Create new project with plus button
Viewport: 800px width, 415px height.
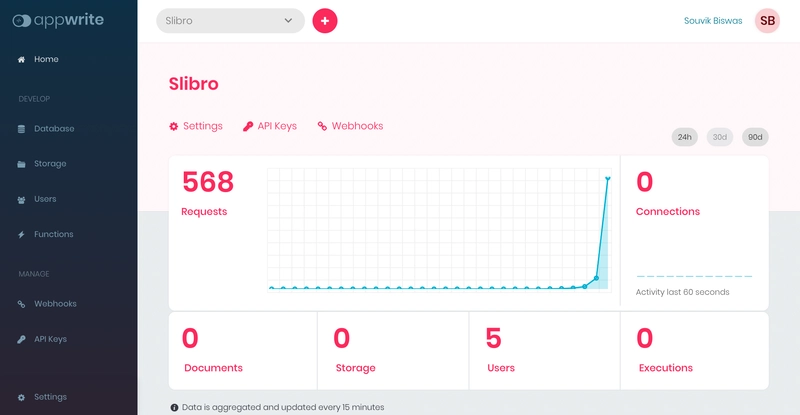click(x=325, y=21)
